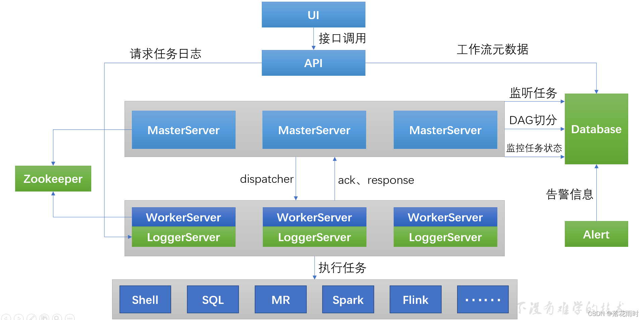Viewport: 644px width, 320px height.
Task: Select the UI box at the top
Action: pos(313,14)
